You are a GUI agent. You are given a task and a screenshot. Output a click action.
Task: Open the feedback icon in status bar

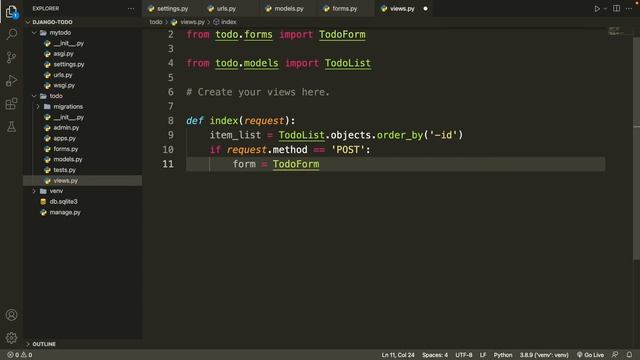click(615, 355)
